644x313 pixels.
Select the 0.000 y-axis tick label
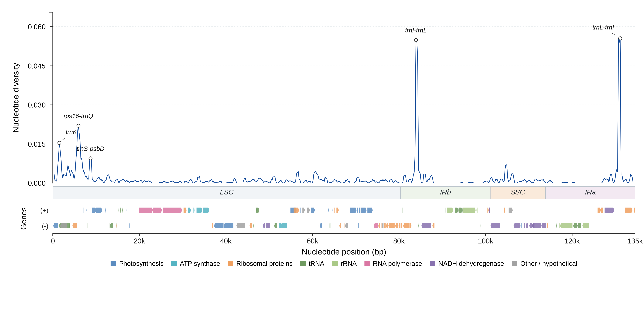coord(37,183)
